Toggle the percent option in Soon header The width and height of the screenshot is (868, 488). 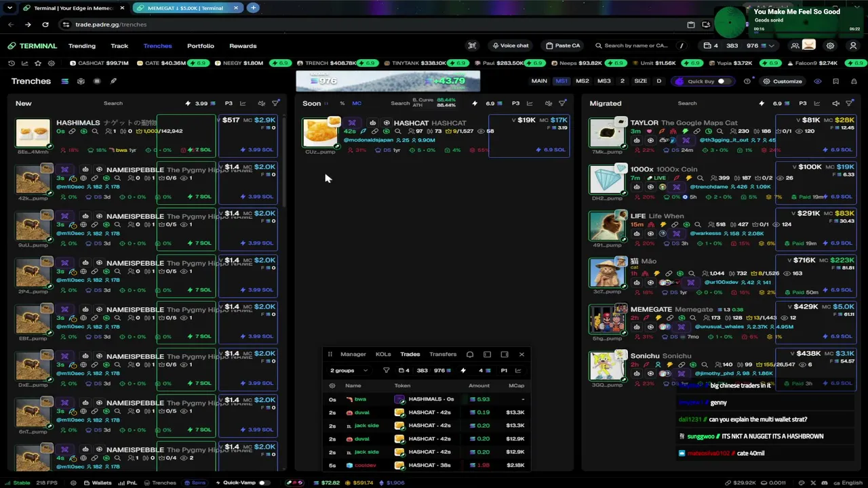point(342,103)
